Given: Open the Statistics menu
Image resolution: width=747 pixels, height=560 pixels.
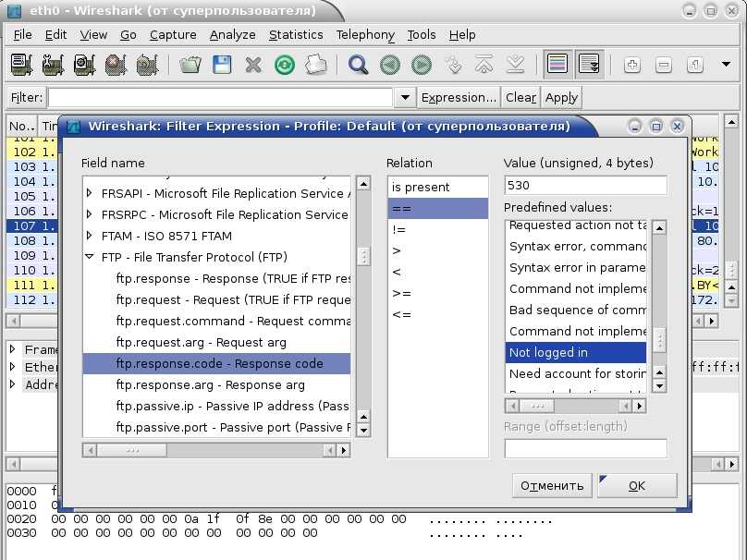Looking at the screenshot, I should click(296, 35).
